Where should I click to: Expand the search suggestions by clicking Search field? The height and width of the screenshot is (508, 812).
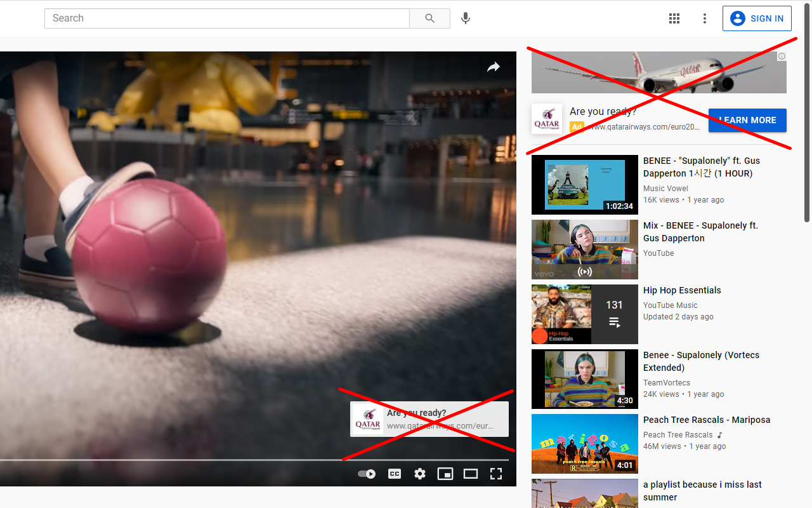click(x=226, y=18)
